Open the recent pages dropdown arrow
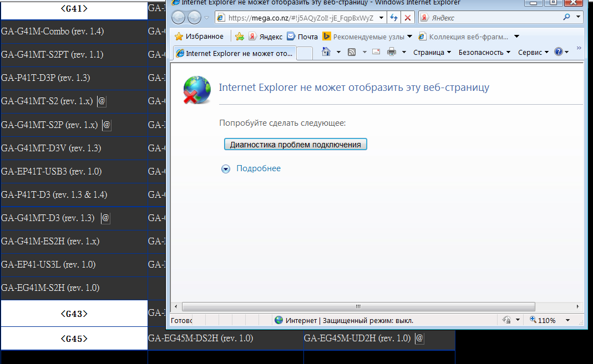Image resolution: width=593 pixels, height=364 pixels. pos(206,18)
